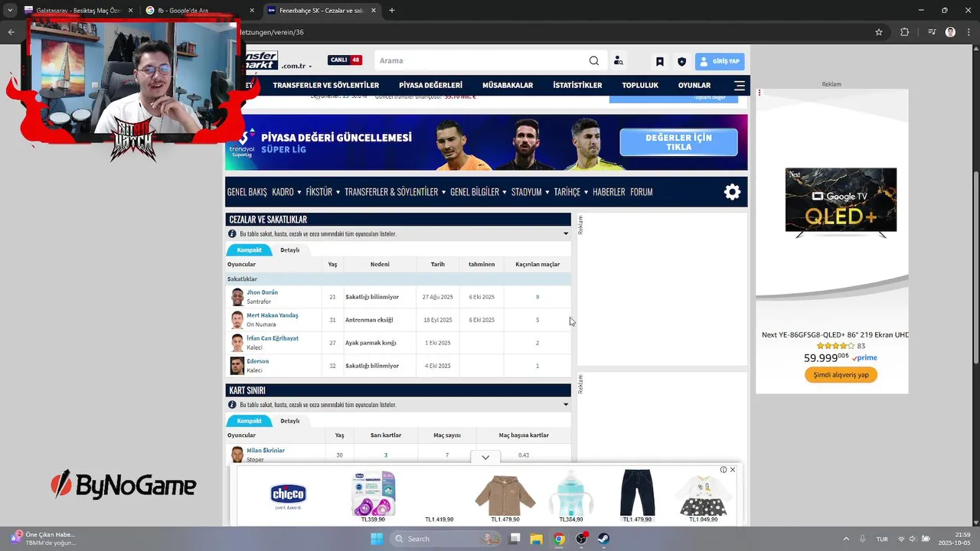This screenshot has width=980, height=551.
Task: Open Piyasa Değerleri main menu
Action: (x=430, y=85)
